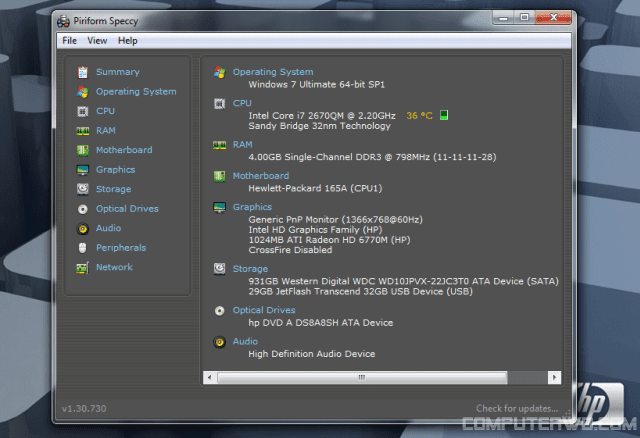Go to RAM section in sidebar
The image size is (640, 438).
pyautogui.click(x=106, y=131)
